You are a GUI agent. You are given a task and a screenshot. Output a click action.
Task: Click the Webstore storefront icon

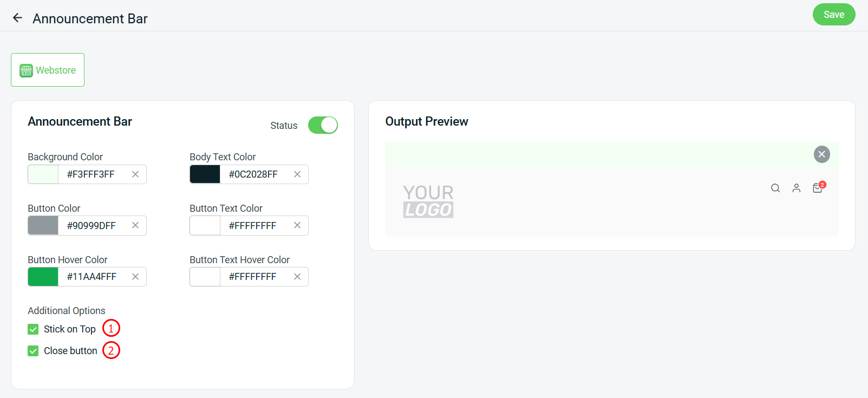tap(25, 70)
